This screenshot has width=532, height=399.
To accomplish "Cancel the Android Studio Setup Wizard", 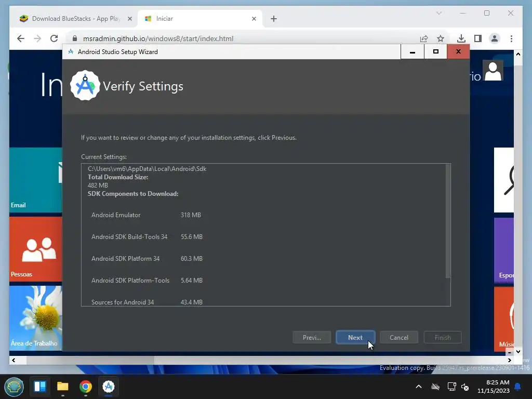I will (x=398, y=337).
